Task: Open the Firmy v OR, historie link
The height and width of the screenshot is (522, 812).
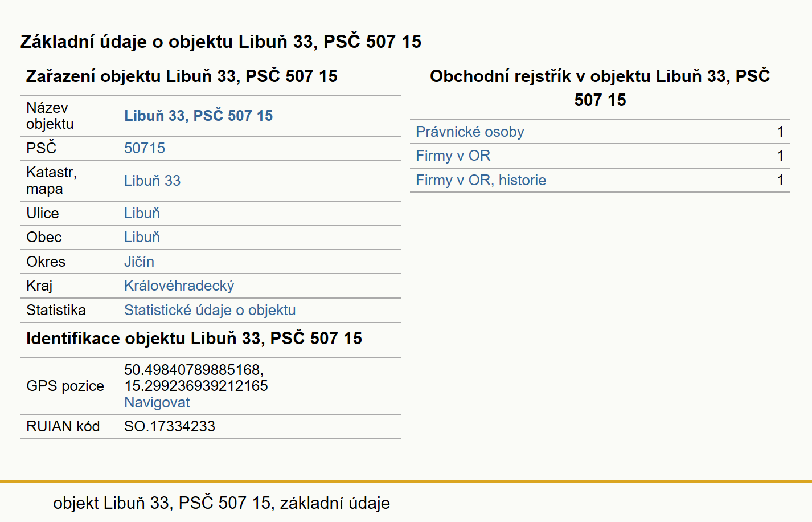Action: (x=481, y=180)
